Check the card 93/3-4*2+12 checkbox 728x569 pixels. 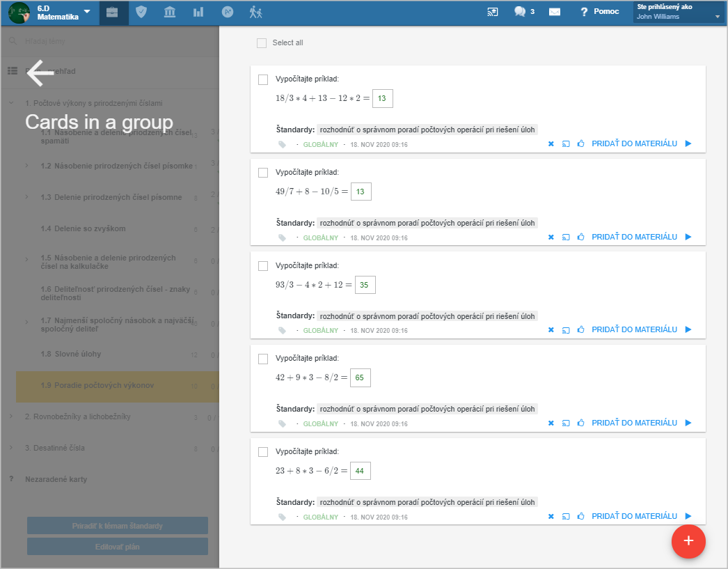click(263, 266)
